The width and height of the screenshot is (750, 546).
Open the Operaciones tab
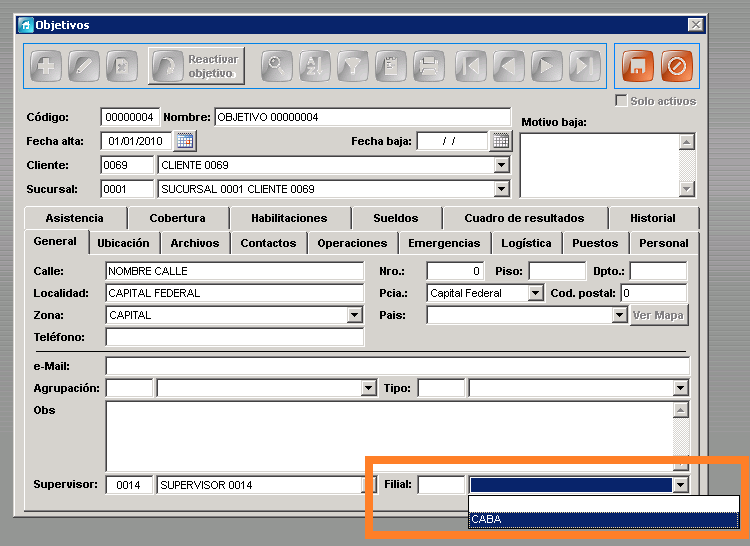(352, 243)
